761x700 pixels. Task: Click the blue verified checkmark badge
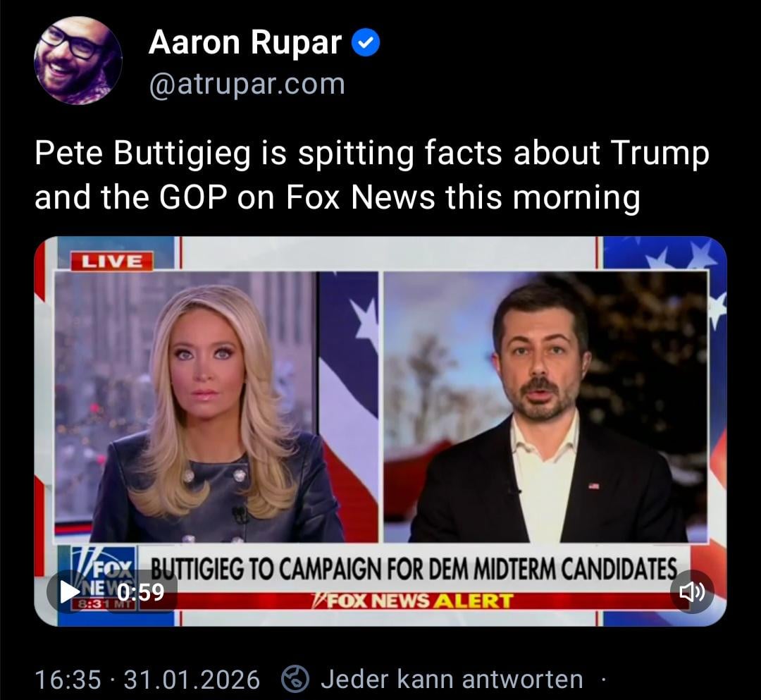366,43
